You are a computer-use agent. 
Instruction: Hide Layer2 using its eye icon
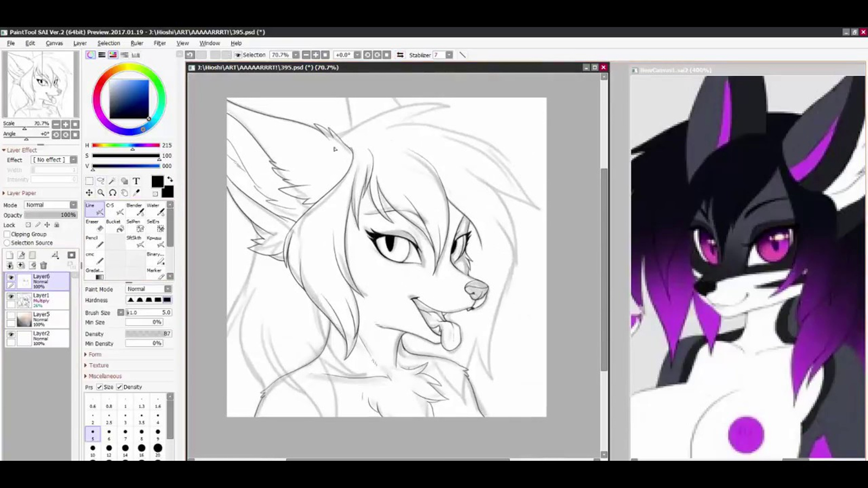click(11, 335)
